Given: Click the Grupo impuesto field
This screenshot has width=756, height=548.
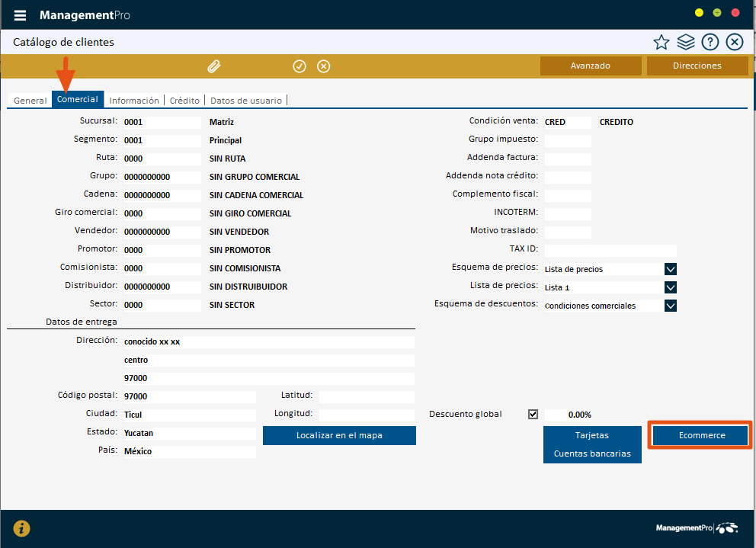Looking at the screenshot, I should point(568,140).
